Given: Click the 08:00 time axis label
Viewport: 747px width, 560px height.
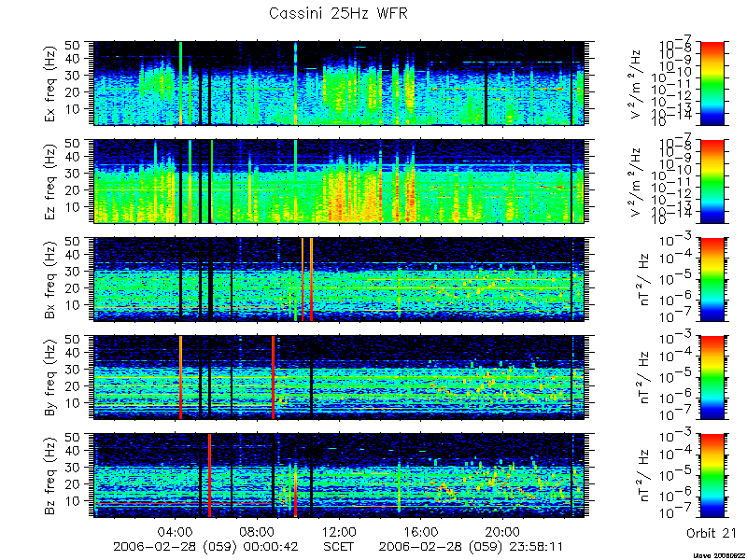Looking at the screenshot, I should point(258,531).
